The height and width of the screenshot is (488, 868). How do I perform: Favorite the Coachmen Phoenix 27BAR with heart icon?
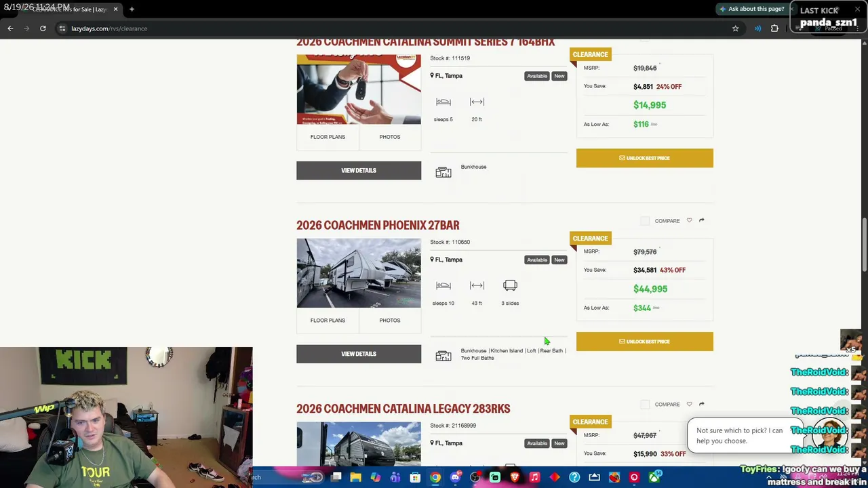coord(689,220)
